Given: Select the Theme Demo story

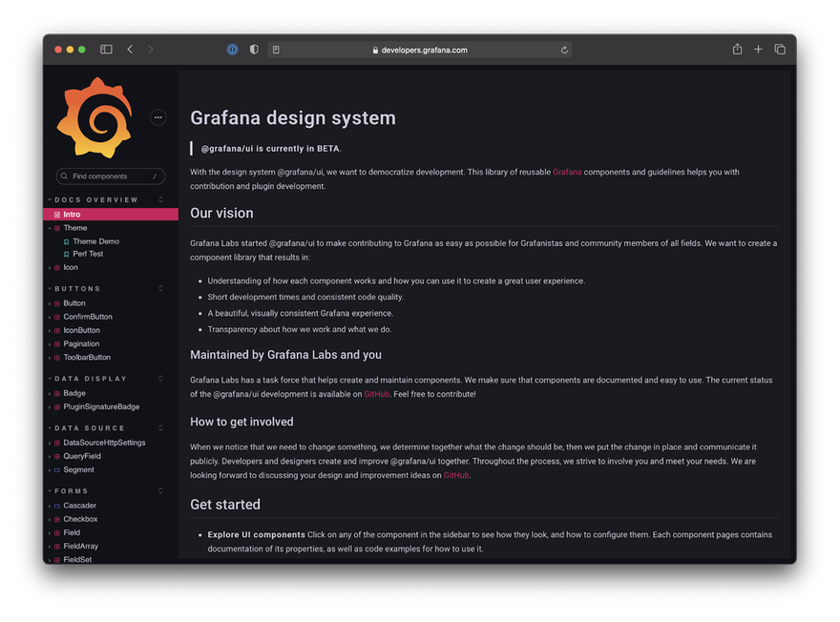Looking at the screenshot, I should (95, 241).
